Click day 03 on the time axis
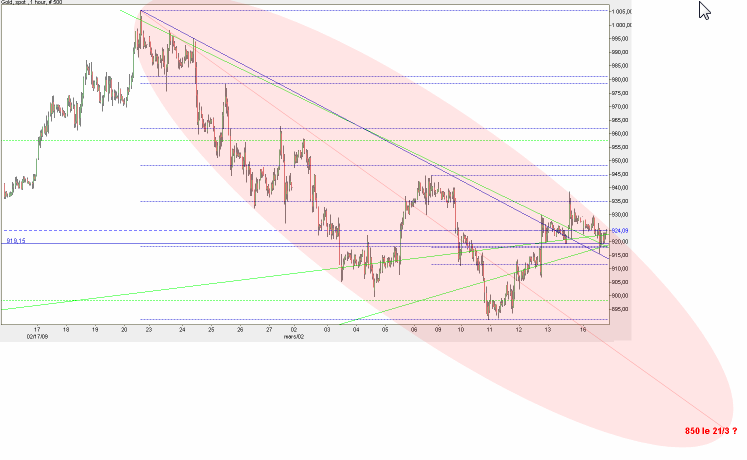The width and height of the screenshot is (747, 460). (x=327, y=329)
